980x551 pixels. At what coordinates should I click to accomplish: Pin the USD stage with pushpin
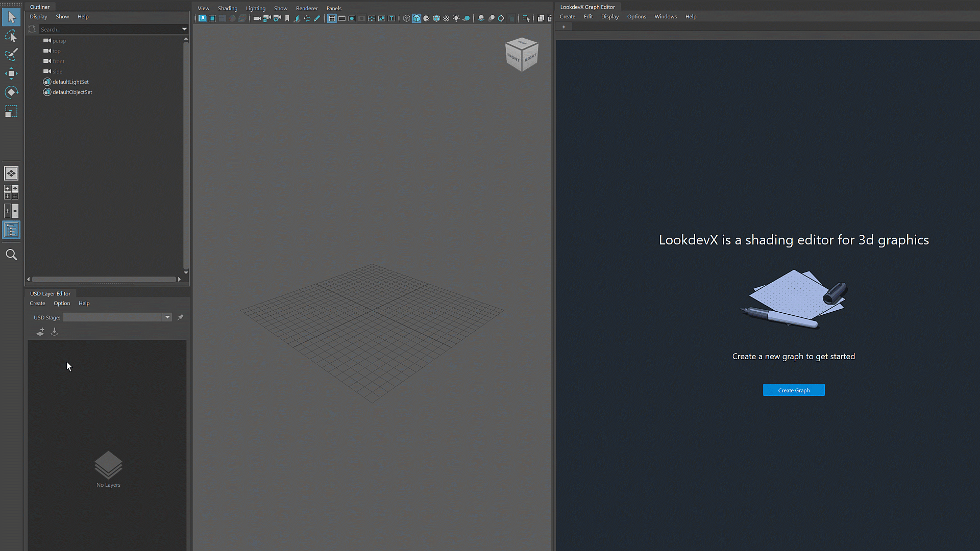click(x=180, y=317)
